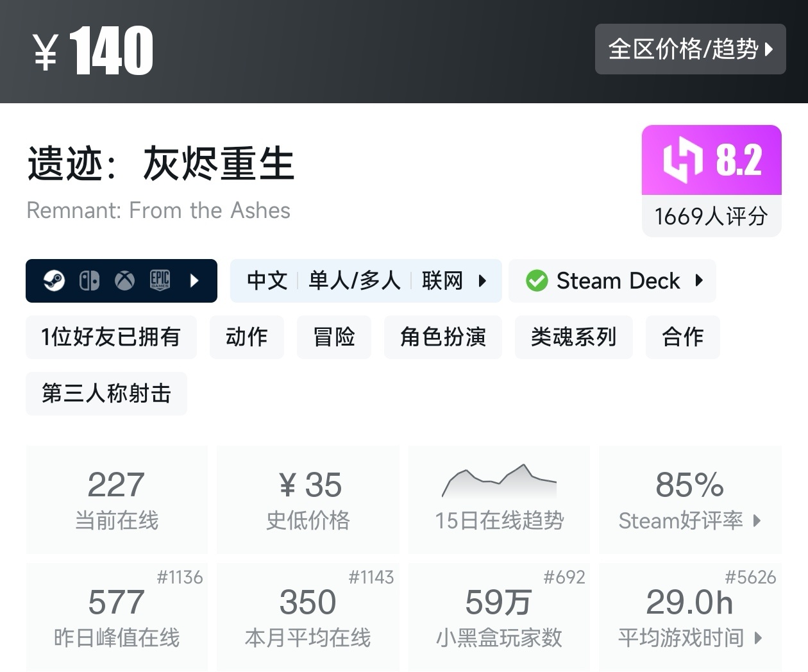Open the 350 本月平均在线 card
The width and height of the screenshot is (808, 672).
(x=308, y=617)
